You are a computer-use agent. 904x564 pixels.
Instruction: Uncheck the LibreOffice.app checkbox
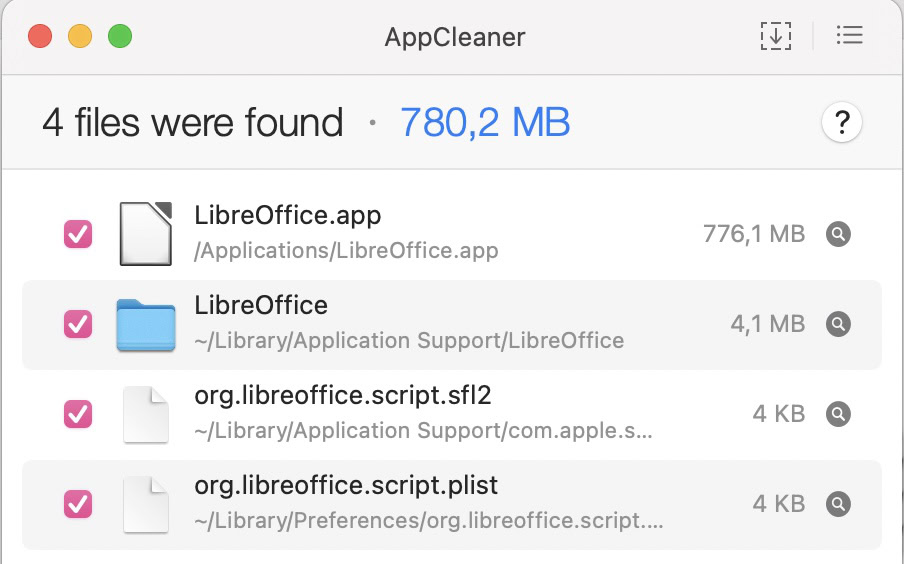(x=78, y=234)
